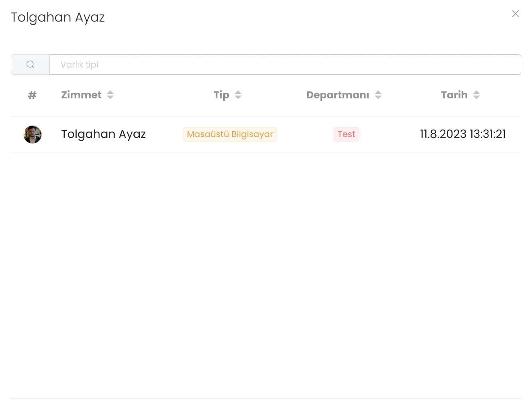Close the Tolgahan Ayaz dialog
Image resolution: width=532 pixels, height=407 pixels.
pos(515,14)
